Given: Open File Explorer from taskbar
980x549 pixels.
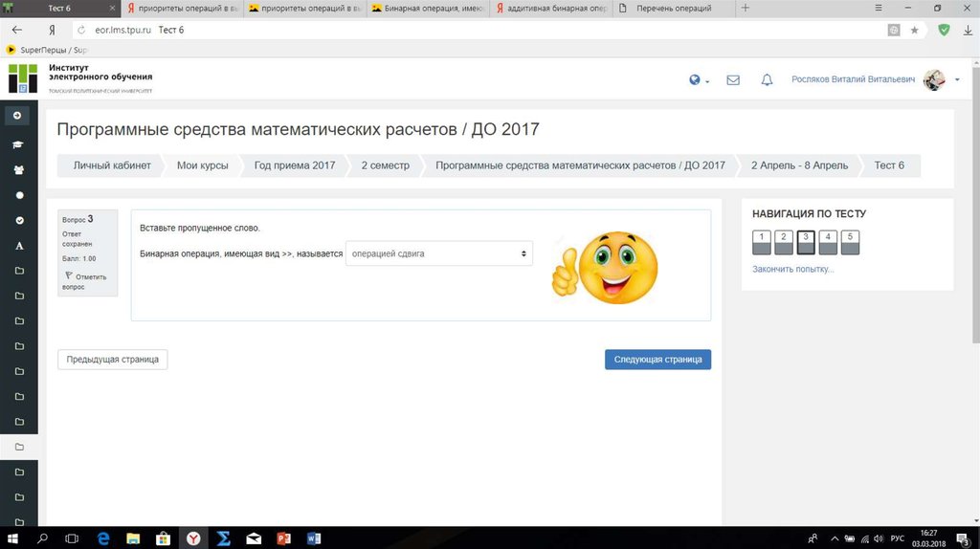Looking at the screenshot, I should pos(133,538).
